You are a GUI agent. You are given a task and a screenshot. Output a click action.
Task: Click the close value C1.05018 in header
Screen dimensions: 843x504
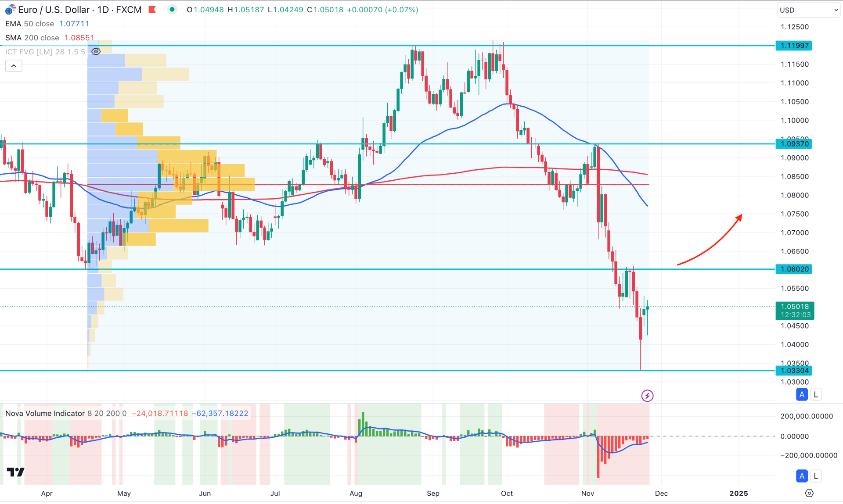[x=325, y=10]
